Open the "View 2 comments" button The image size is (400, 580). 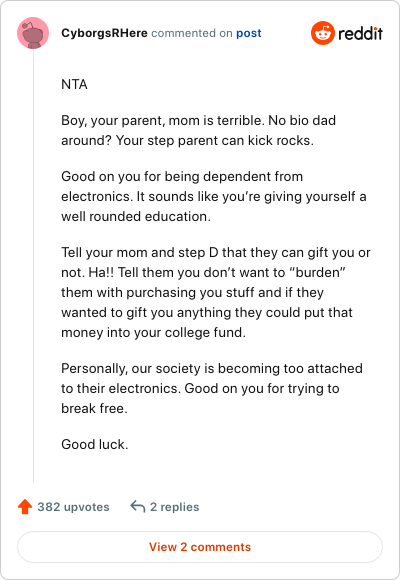tap(200, 547)
